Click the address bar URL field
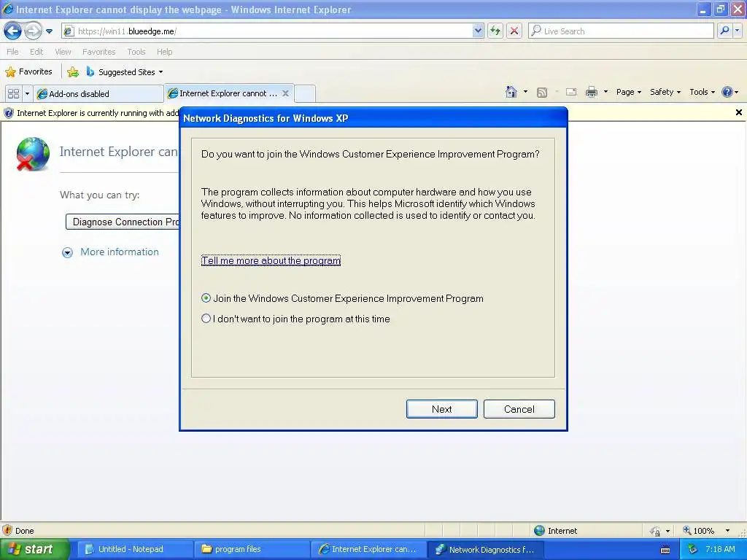 coord(267,31)
